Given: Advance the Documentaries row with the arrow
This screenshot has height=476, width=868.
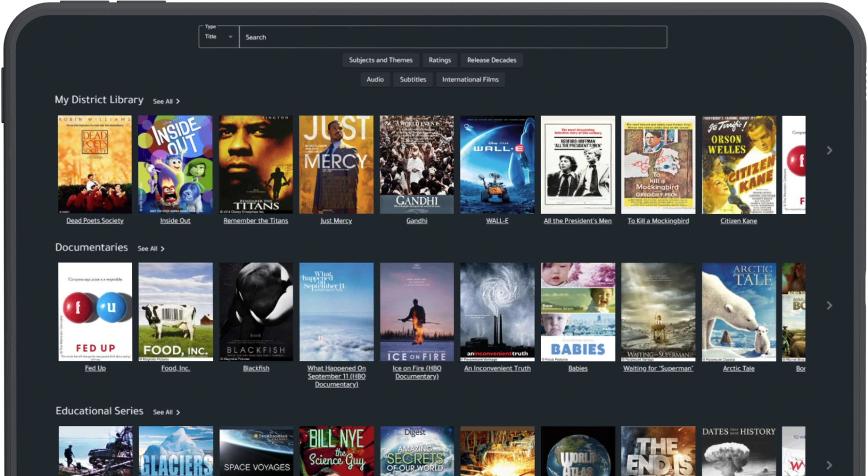Looking at the screenshot, I should pyautogui.click(x=829, y=306).
